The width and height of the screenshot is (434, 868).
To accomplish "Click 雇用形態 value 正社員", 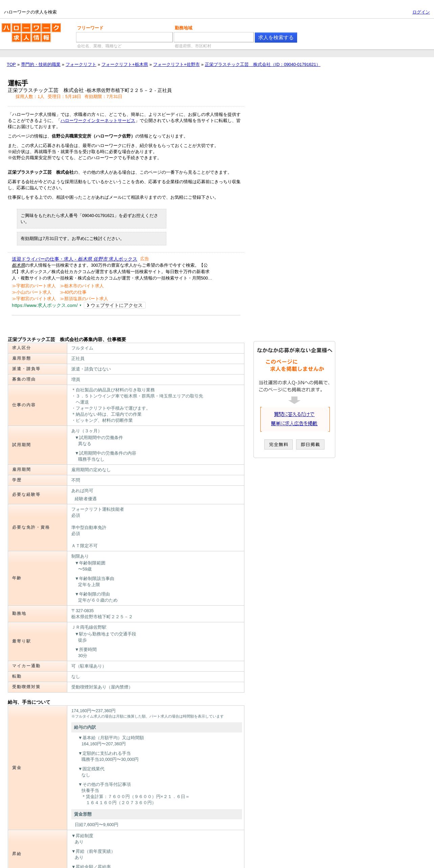I will tap(78, 359).
